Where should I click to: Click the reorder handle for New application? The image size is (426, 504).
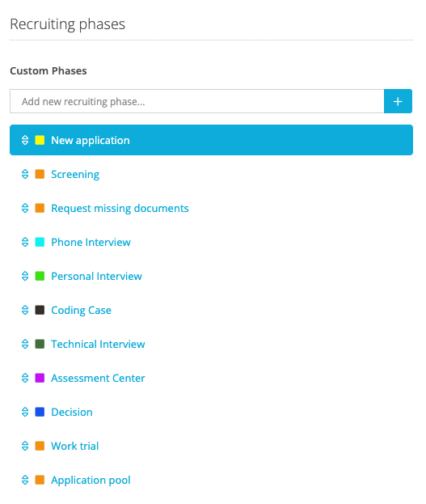coord(25,140)
